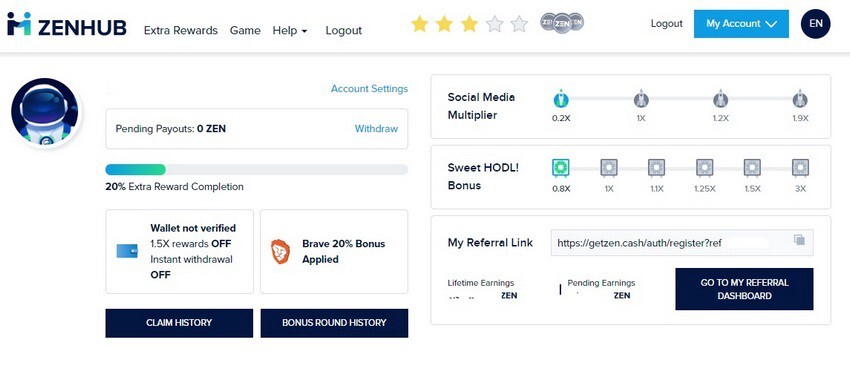Click the Claim History button
The width and height of the screenshot is (850, 369).
pyautogui.click(x=179, y=323)
